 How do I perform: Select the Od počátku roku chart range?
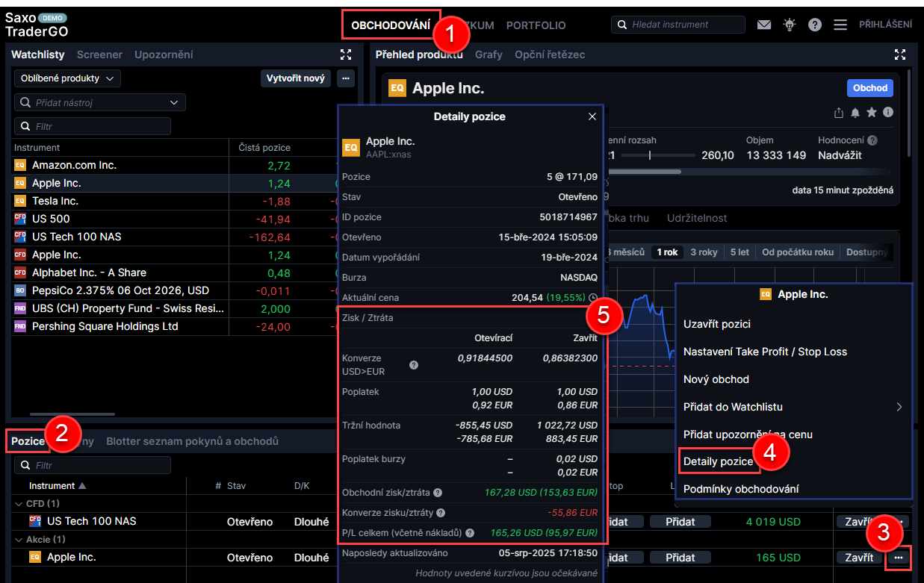point(798,252)
